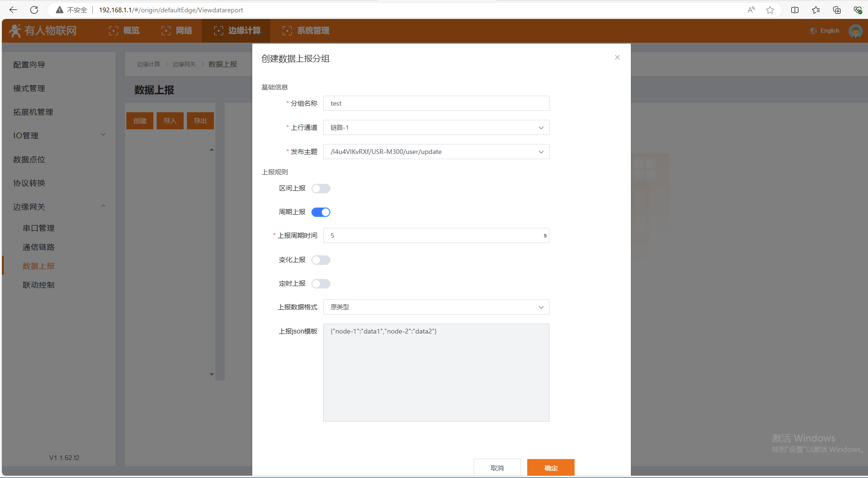This screenshot has width=868, height=478.
Task: Select 通信链路 in the sidebar
Action: 39,247
